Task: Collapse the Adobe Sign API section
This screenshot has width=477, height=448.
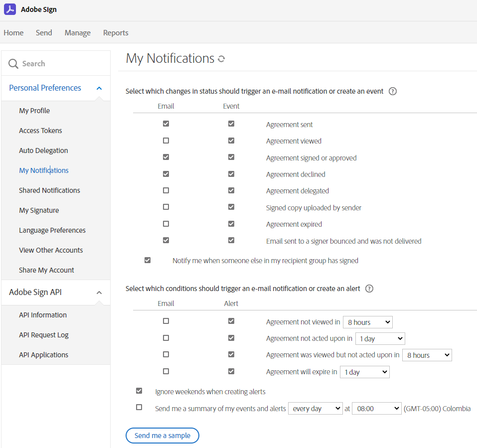Action: 99,292
